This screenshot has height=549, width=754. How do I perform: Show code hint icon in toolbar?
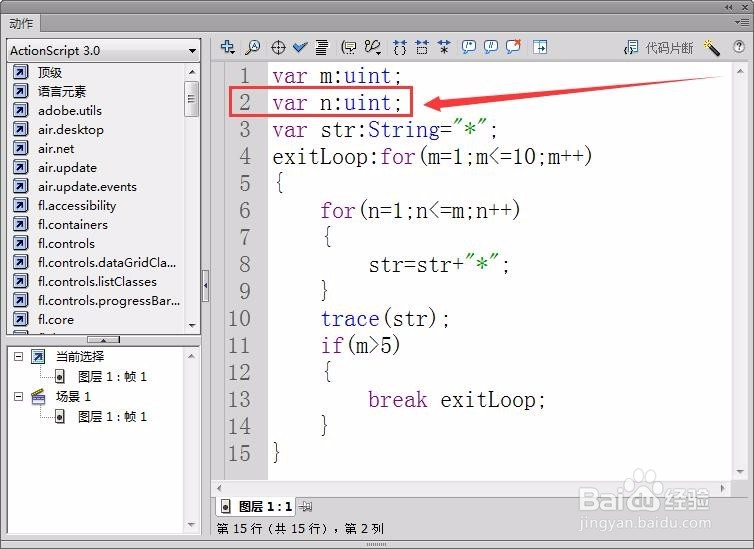[x=349, y=47]
